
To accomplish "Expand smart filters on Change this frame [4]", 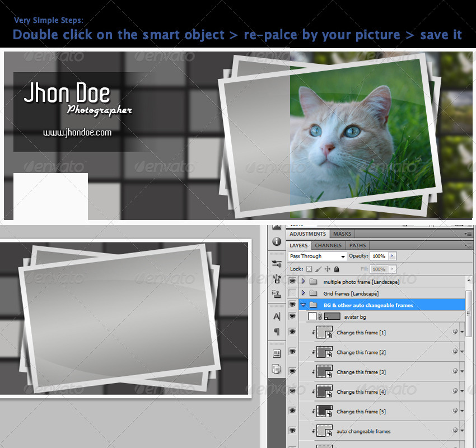I will [x=462, y=391].
